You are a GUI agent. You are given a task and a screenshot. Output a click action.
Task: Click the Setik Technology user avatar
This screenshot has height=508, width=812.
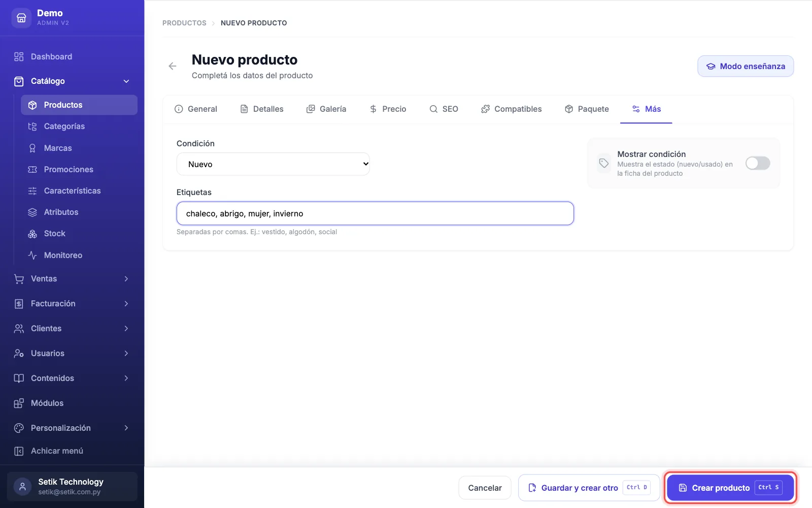tap(22, 487)
